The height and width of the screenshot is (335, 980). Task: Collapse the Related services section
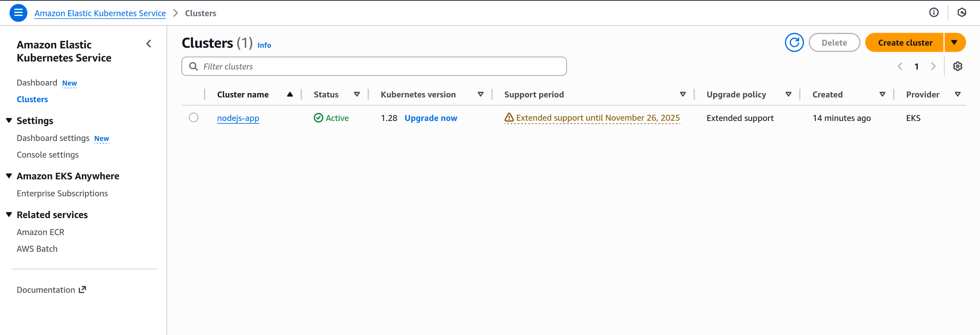[x=9, y=214]
